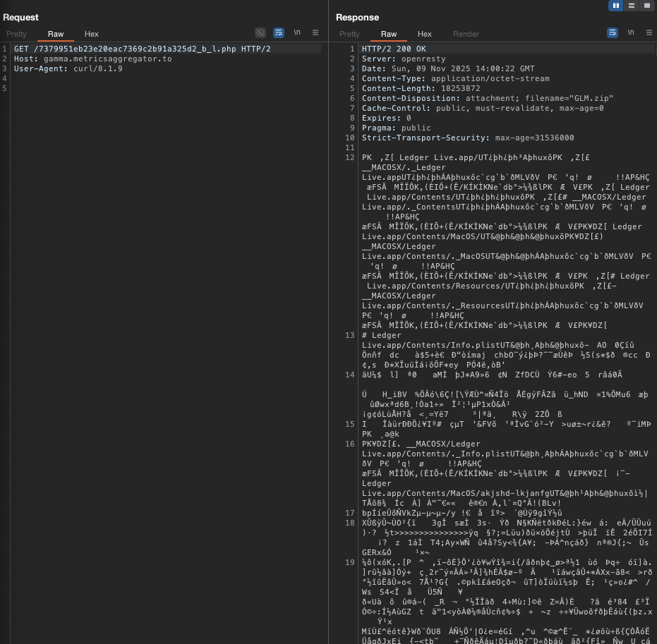
Task: Click the Content-Length: 18253872 header
Action: (x=421, y=88)
